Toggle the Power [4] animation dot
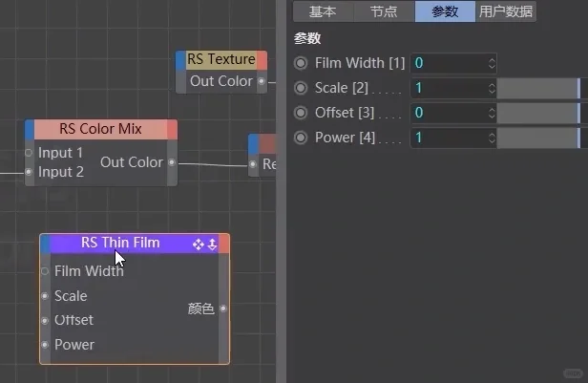The image size is (588, 383). [301, 138]
